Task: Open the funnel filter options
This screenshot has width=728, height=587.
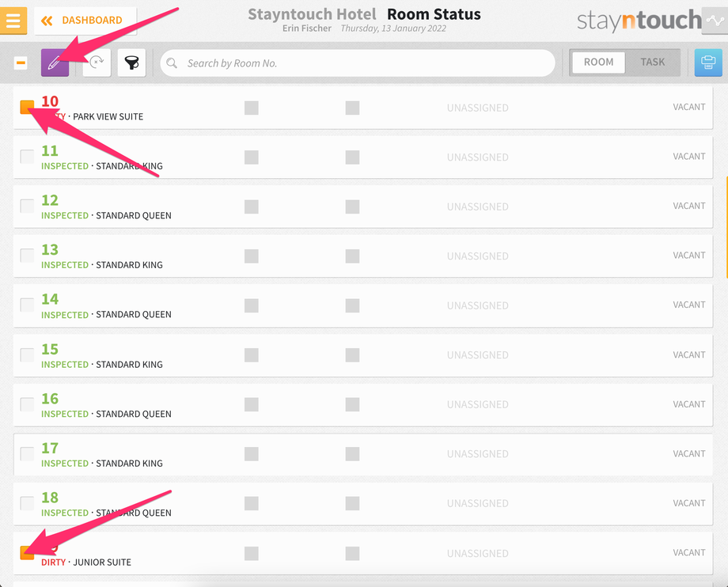Action: 132,62
